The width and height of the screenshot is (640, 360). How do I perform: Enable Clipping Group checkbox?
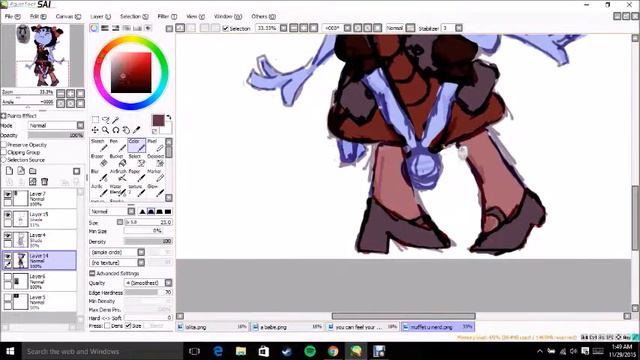click(4, 152)
